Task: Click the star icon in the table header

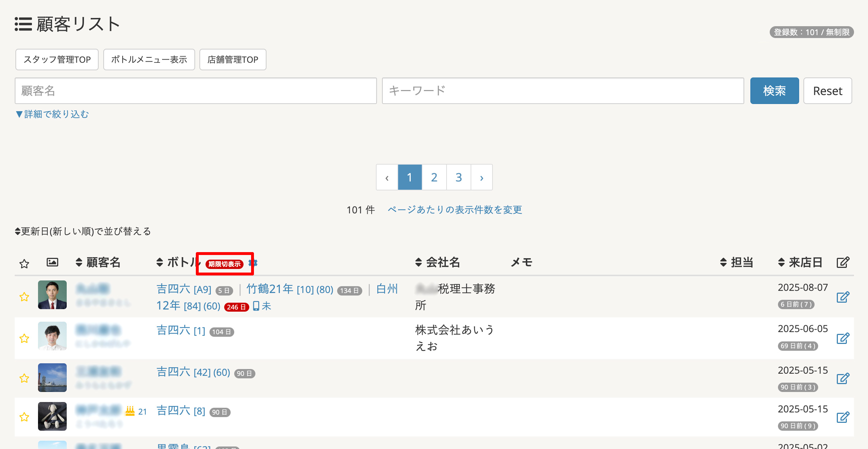Action: 24,264
